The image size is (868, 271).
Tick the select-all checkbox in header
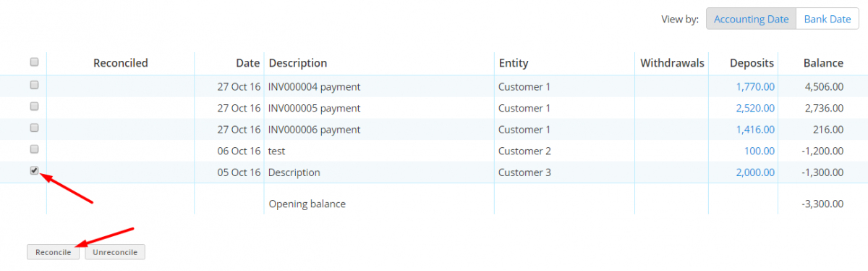(34, 62)
